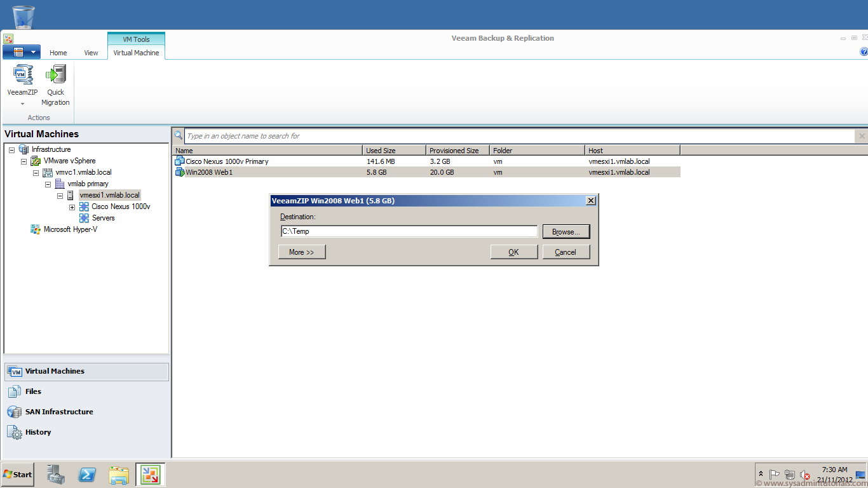Expand options with the More >> button
This screenshot has height=488, width=868.
coord(302,252)
